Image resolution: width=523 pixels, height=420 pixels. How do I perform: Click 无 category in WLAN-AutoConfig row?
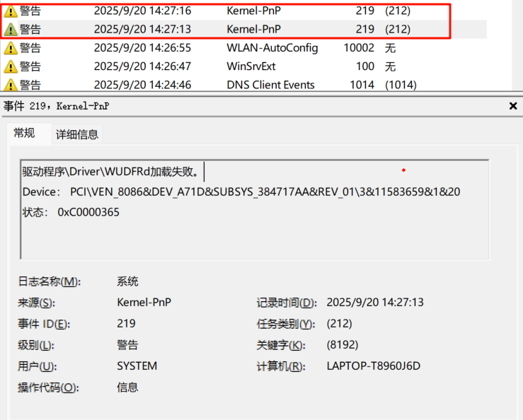click(x=390, y=48)
